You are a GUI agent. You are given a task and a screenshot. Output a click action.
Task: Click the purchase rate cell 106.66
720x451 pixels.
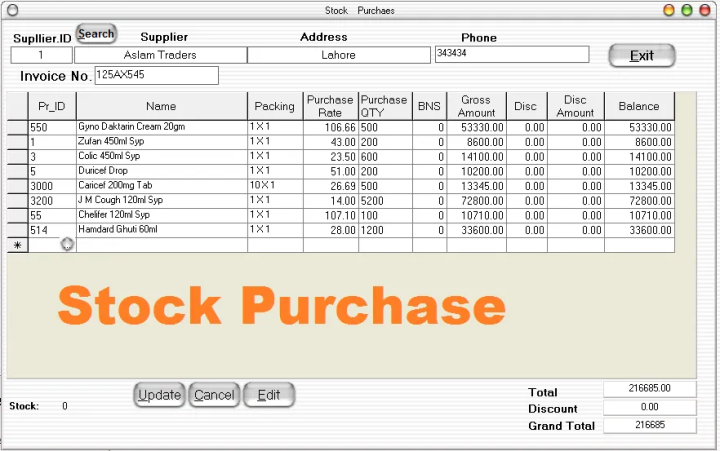pos(331,127)
